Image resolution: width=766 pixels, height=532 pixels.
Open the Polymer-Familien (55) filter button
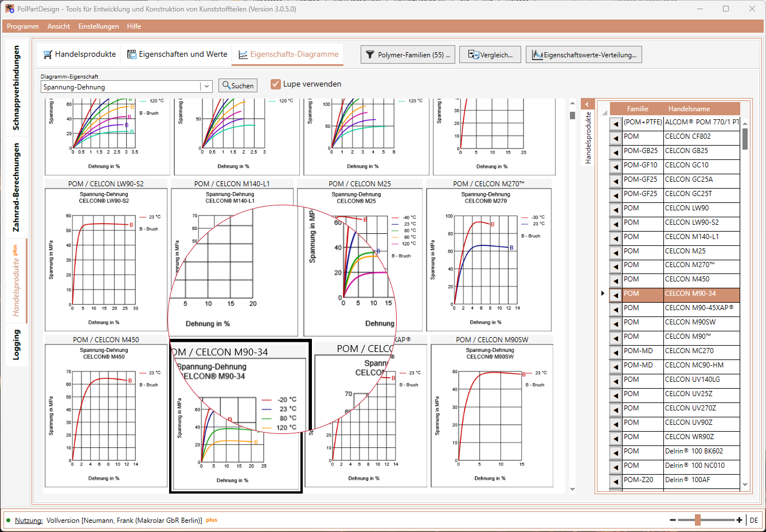pyautogui.click(x=408, y=55)
